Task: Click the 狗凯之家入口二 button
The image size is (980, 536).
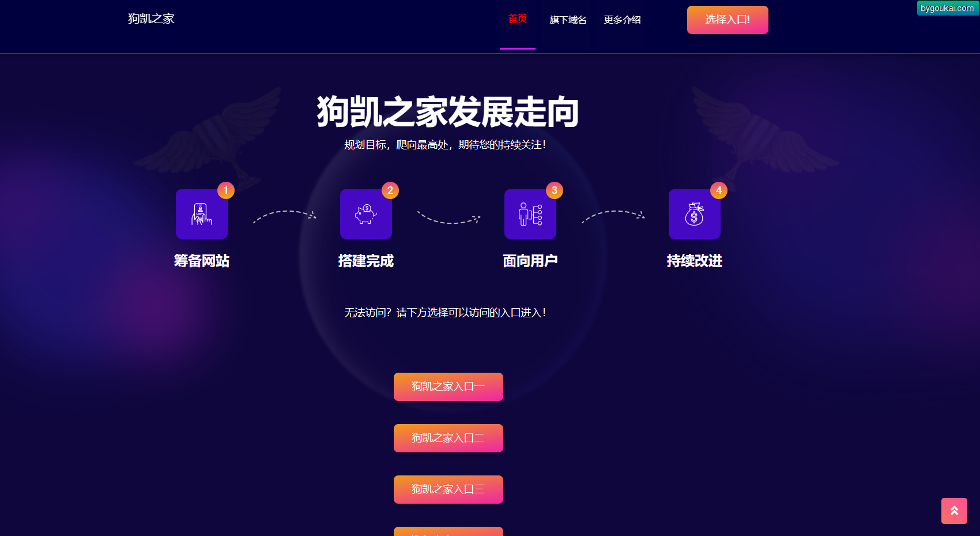Action: [x=448, y=438]
